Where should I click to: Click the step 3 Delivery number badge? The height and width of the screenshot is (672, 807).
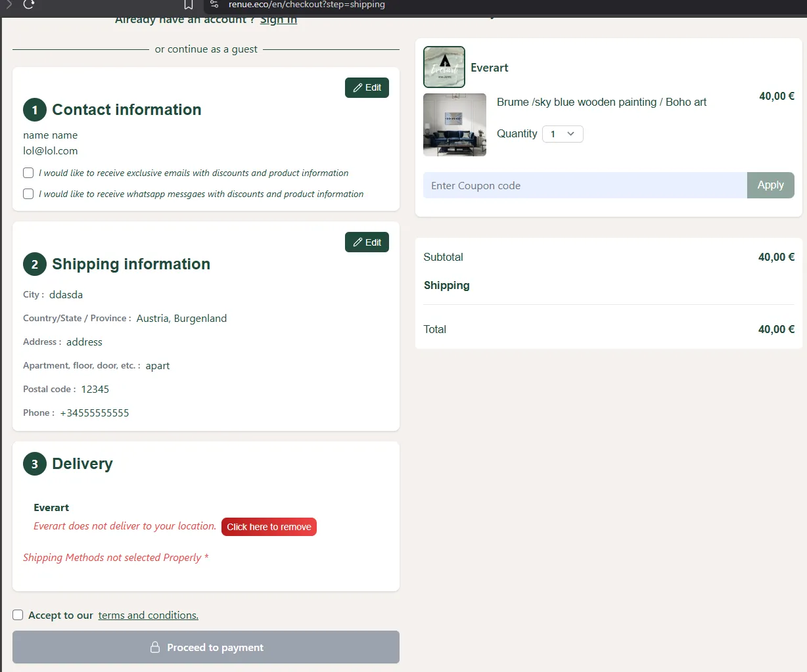tap(35, 464)
